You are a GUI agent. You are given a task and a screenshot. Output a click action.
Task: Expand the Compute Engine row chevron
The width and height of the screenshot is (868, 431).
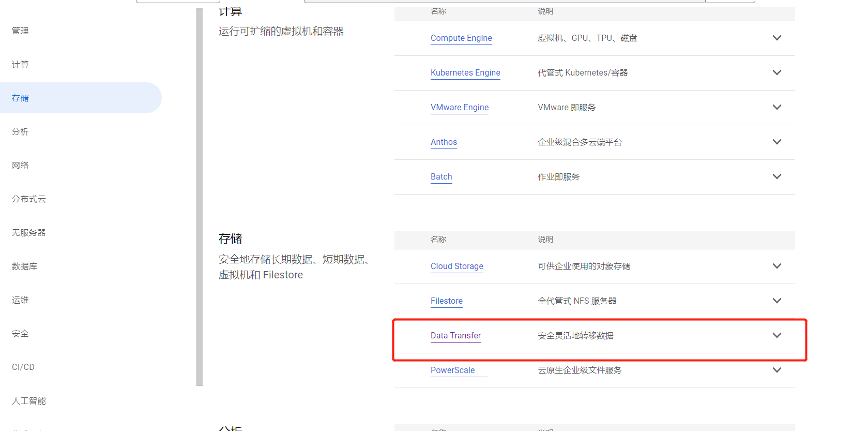coord(776,38)
